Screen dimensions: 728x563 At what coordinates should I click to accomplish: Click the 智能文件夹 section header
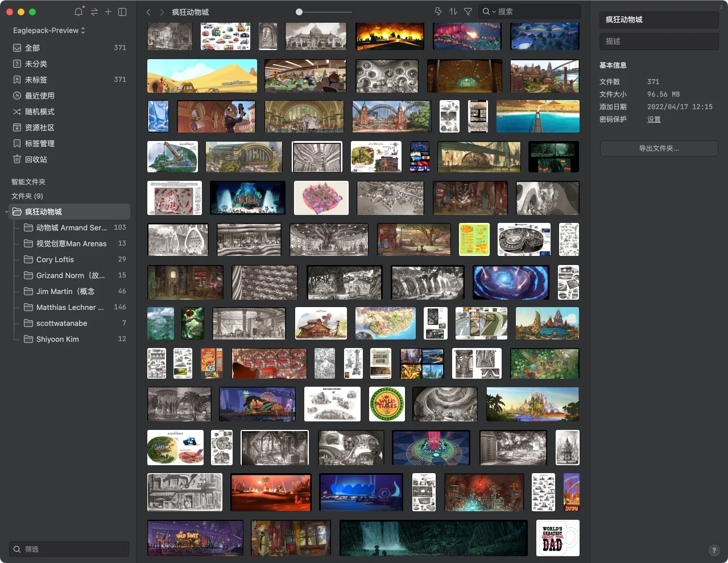click(x=28, y=182)
